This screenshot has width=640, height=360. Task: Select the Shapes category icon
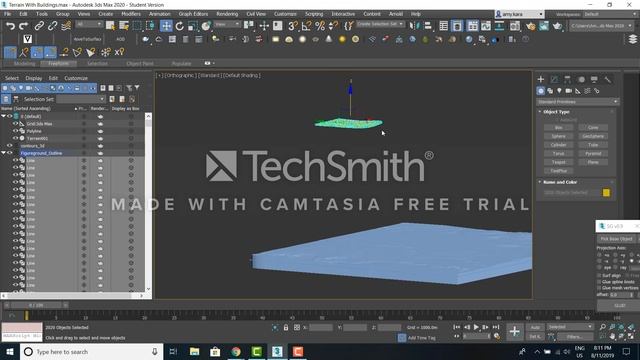[x=550, y=91]
